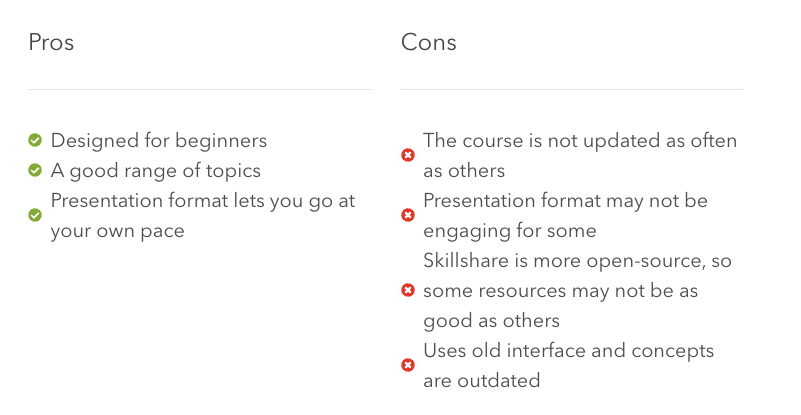The image size is (801, 415).
Task: Click green checkmark beside A good range of topics
Action: [35, 170]
